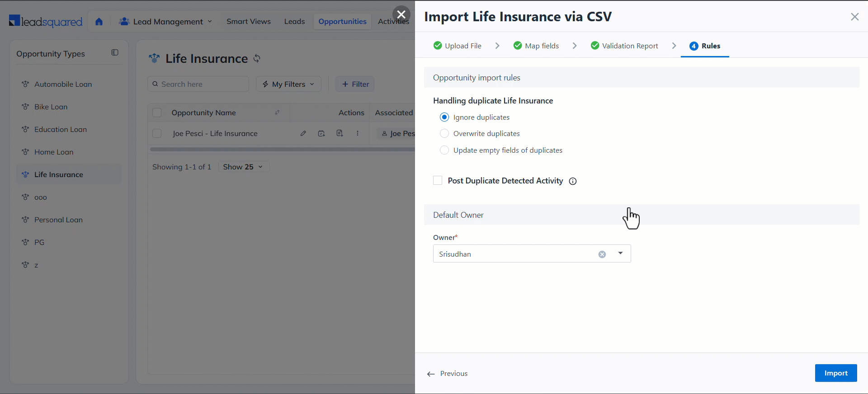Viewport: 868px width, 394px height.
Task: Click the Life Insurance heading icon
Action: pyautogui.click(x=154, y=58)
